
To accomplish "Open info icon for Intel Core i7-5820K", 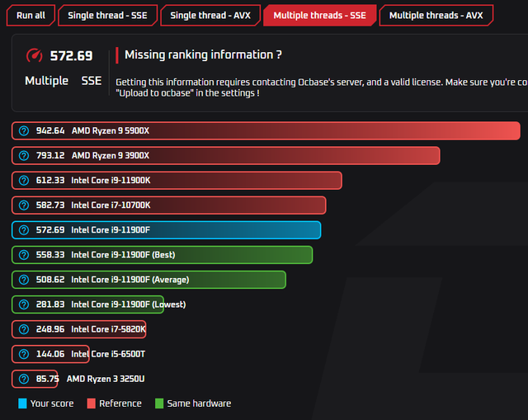I will click(x=24, y=329).
